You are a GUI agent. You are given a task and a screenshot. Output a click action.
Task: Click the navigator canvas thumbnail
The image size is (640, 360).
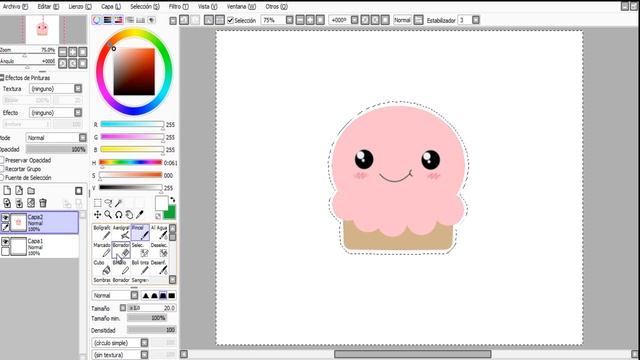click(x=43, y=30)
